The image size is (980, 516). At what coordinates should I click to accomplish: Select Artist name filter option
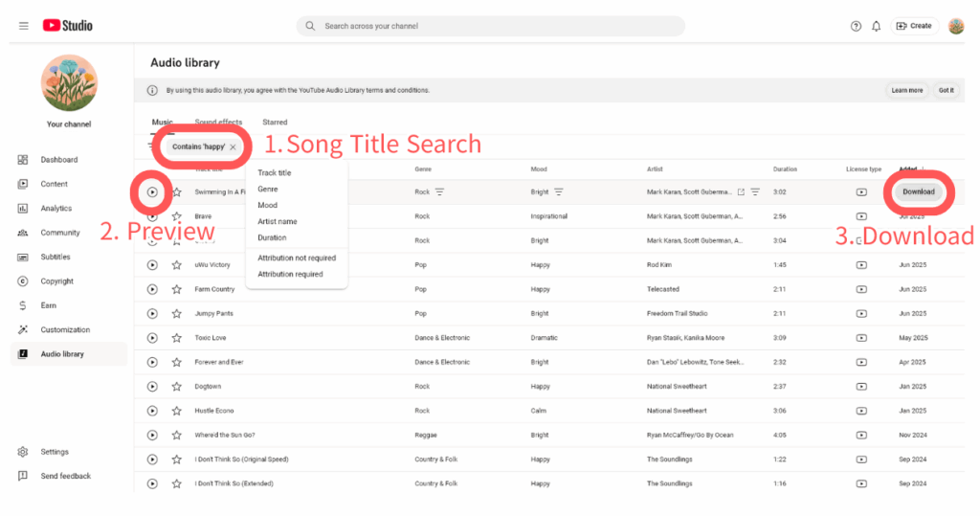point(278,221)
